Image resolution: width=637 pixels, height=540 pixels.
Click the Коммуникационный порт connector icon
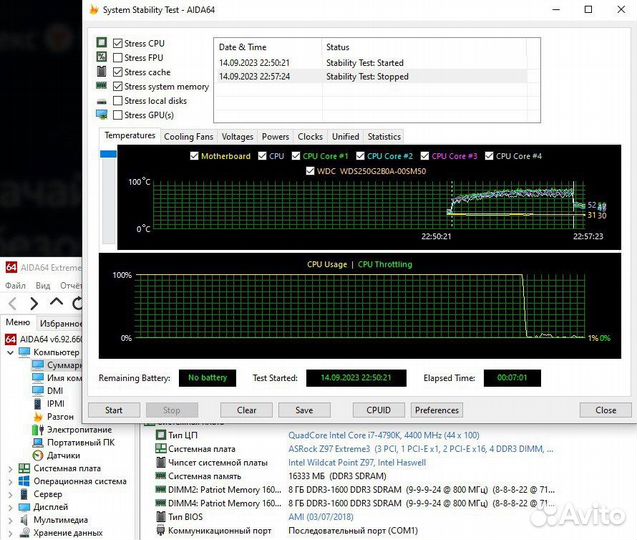tap(161, 530)
